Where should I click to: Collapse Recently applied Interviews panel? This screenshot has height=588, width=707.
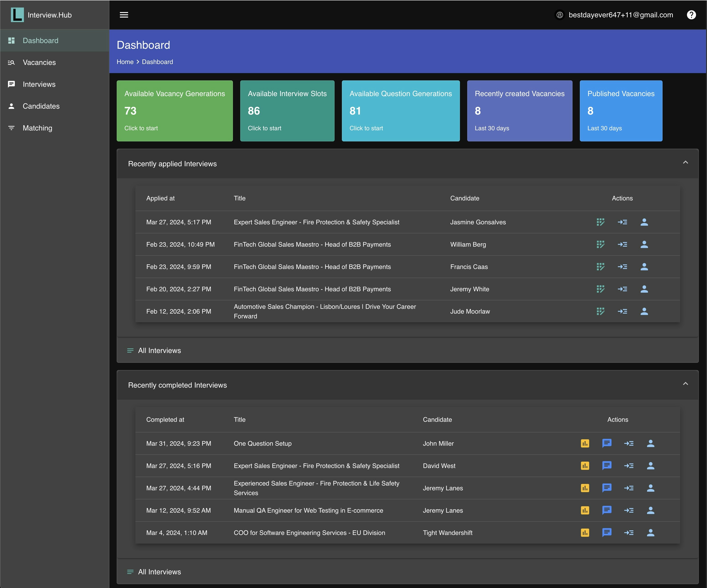[685, 163]
